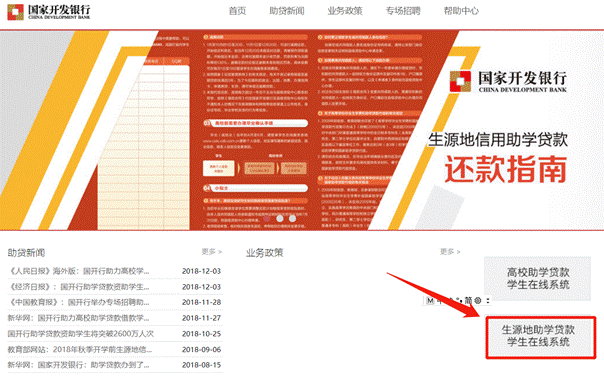Click the China Development Bank logo in header

(49, 12)
